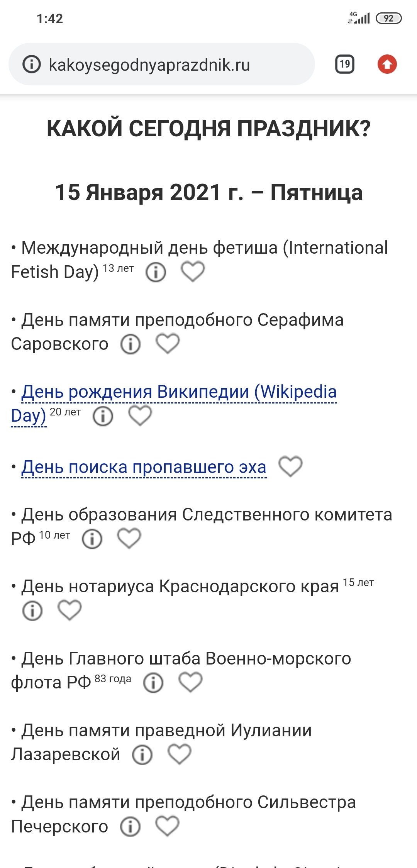Open info for Иулиании Лазаревской memorial day
The image size is (417, 868).
142,755
